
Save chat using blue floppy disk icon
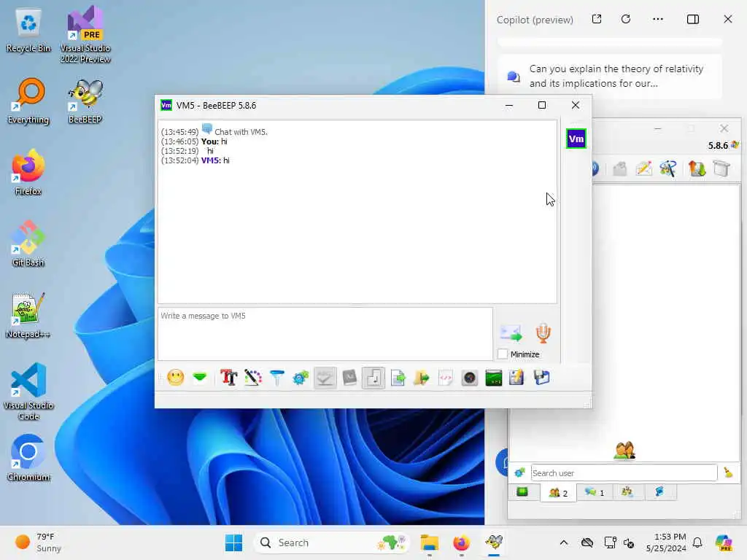click(542, 378)
